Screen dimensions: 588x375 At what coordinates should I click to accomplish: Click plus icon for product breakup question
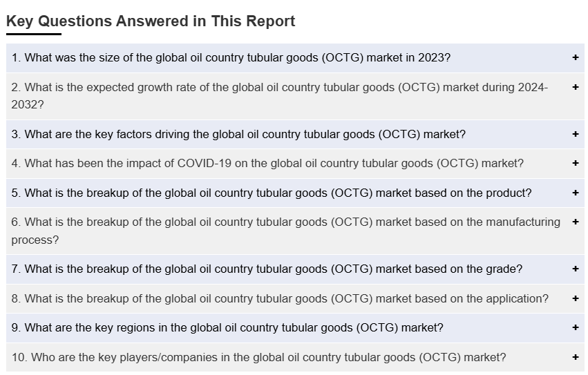(575, 193)
